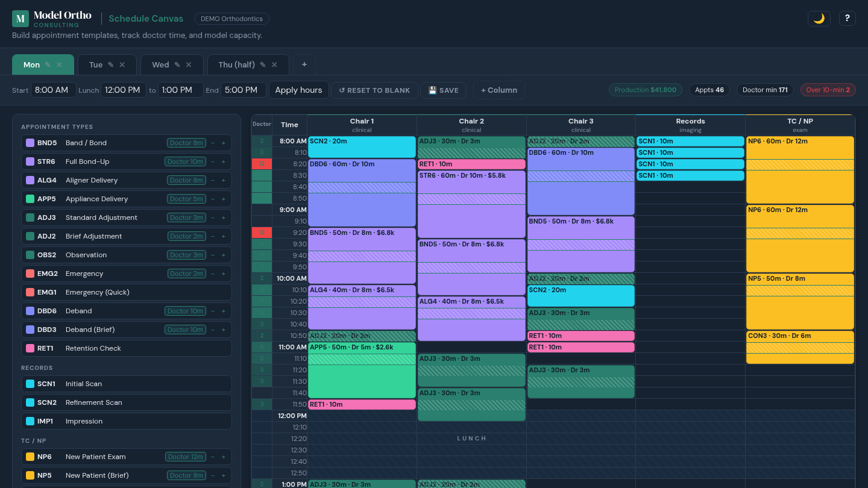Add a doctor minute to ALG4 Aligner Delivery
Viewport: 868px width, 488px height.
(x=223, y=180)
